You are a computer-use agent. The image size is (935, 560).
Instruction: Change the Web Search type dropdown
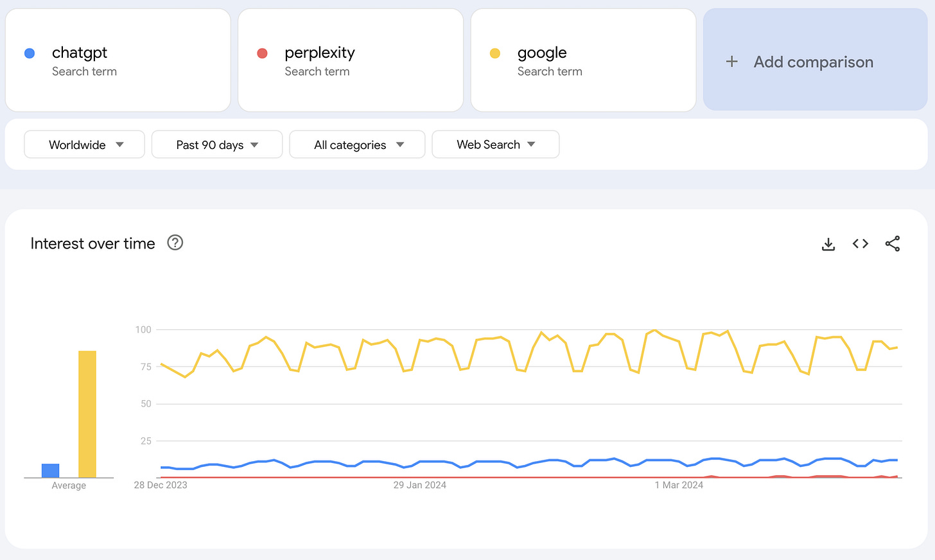tap(495, 144)
